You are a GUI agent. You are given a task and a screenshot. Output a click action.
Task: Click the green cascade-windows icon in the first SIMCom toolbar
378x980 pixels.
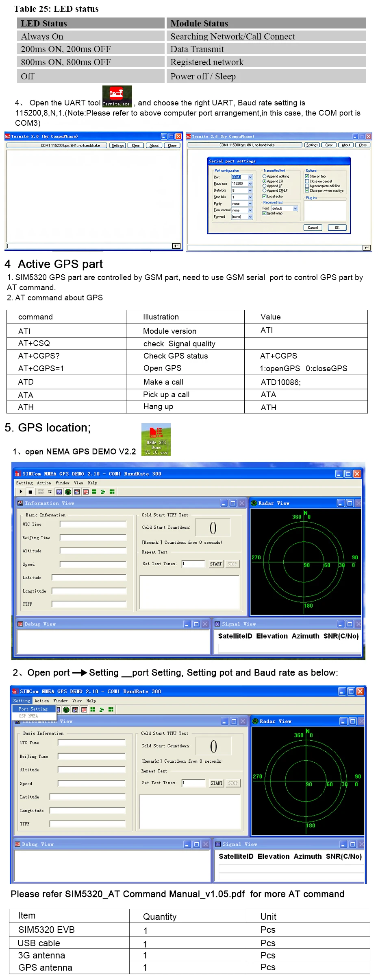(x=103, y=492)
